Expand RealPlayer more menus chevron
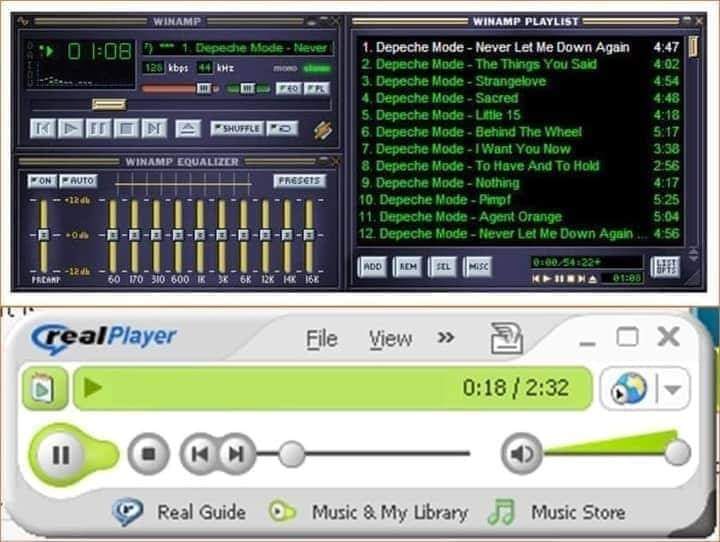 (445, 338)
